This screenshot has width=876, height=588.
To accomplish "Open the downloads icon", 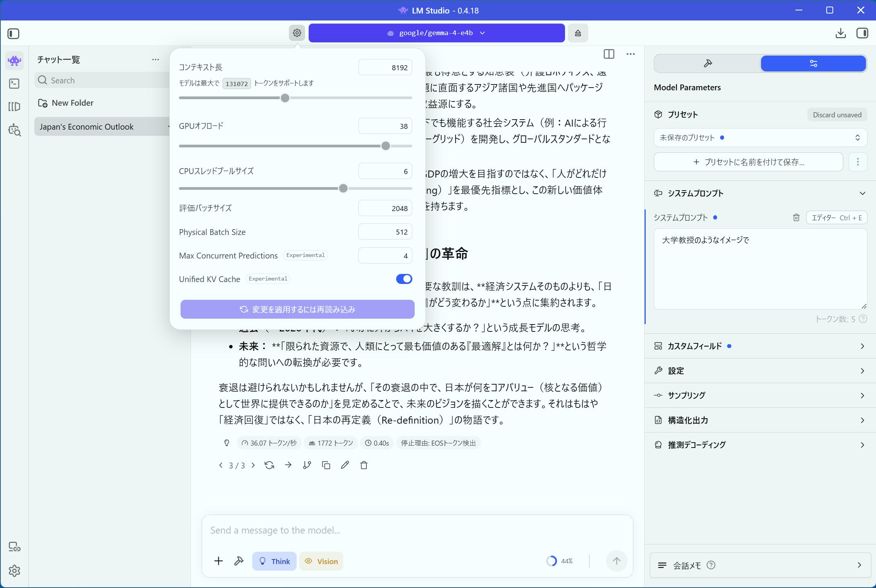I will tap(841, 33).
